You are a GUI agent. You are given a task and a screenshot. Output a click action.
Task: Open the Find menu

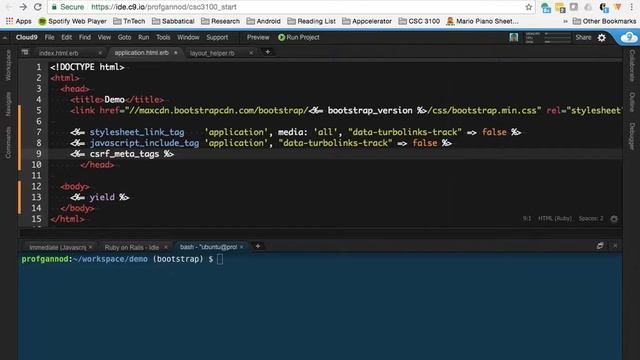tap(84, 37)
